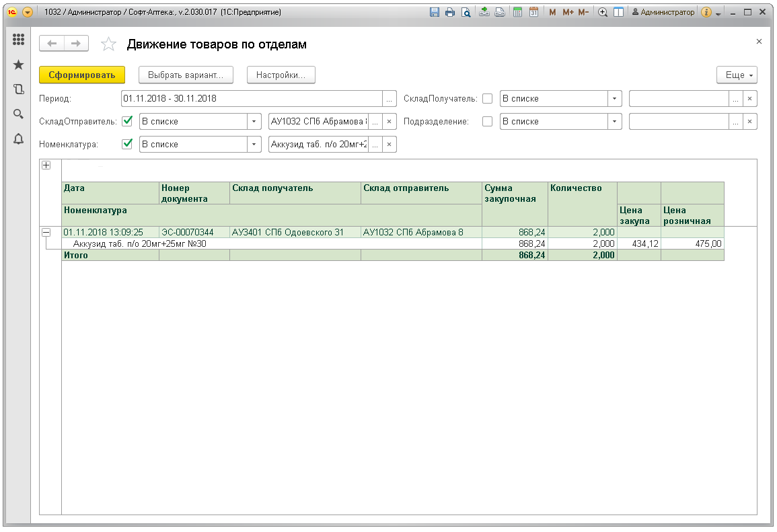The image size is (777, 532).
Task: Toggle the Номенклатура filter checkbox
Action: [127, 145]
